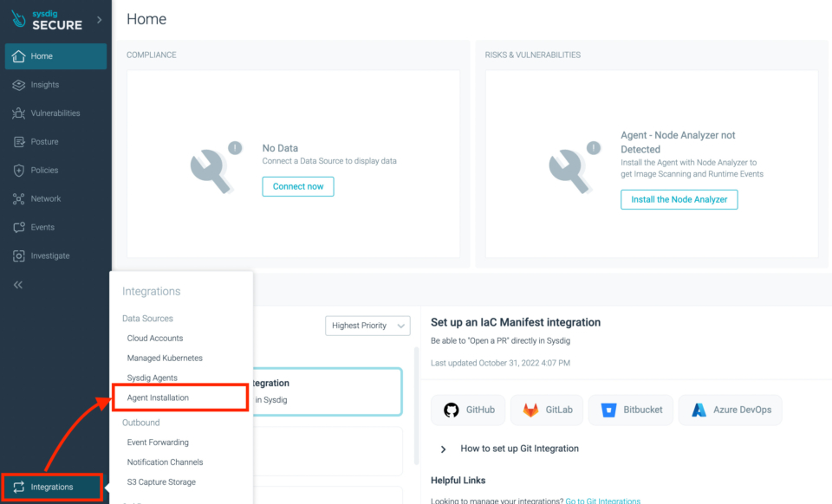Collapse the sidebar with double-chevron
This screenshot has width=832, height=504.
click(x=18, y=285)
